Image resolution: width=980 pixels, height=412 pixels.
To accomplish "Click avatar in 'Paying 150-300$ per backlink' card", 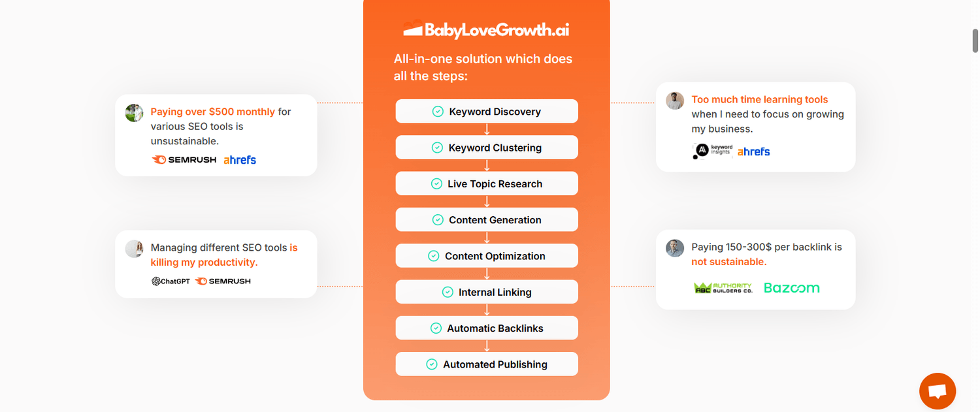I will click(x=675, y=248).
